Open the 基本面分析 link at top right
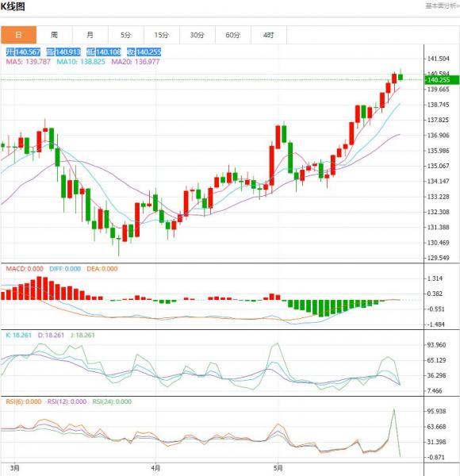 coord(443,6)
